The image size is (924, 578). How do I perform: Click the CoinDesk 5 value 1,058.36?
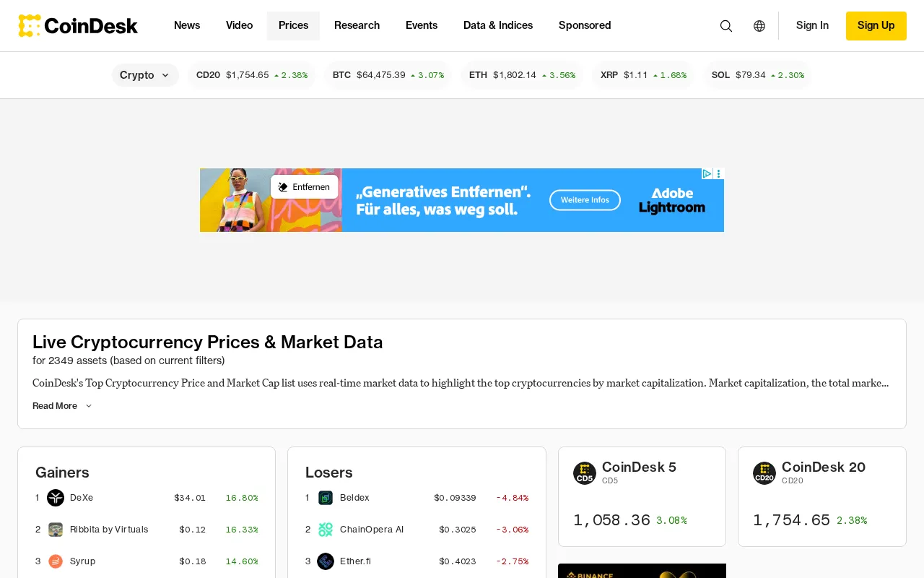(x=611, y=520)
